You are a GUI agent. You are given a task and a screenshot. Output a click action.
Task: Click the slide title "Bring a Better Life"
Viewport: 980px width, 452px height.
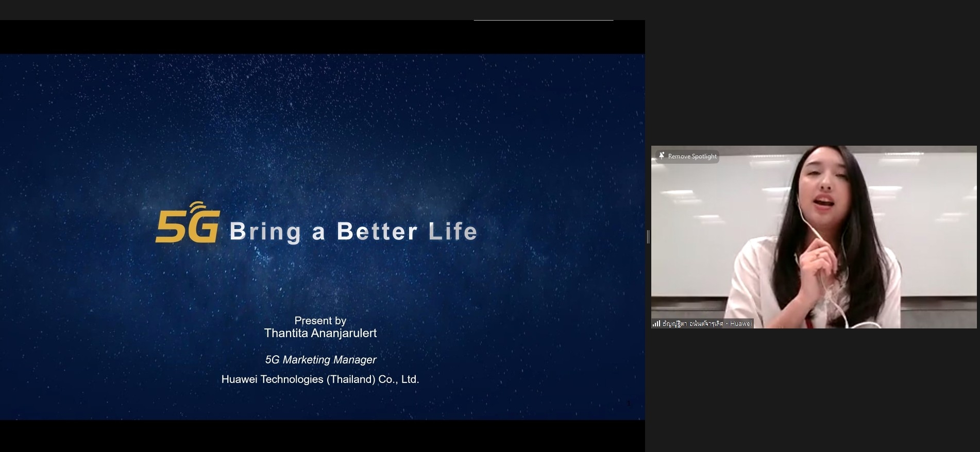click(x=353, y=231)
